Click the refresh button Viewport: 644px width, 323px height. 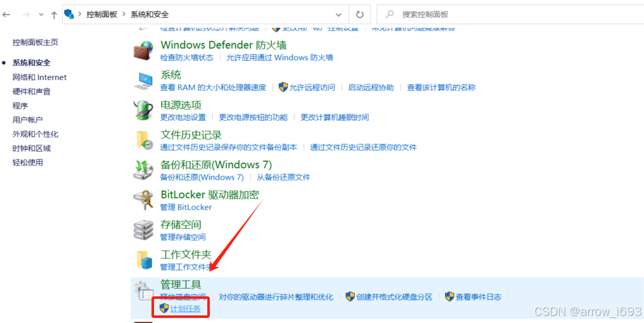[x=360, y=15]
